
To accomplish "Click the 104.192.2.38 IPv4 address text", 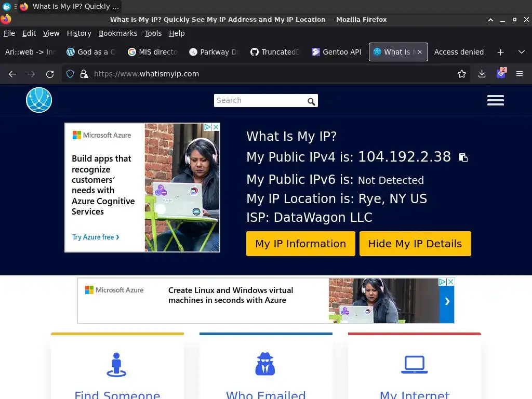I will tap(404, 157).
